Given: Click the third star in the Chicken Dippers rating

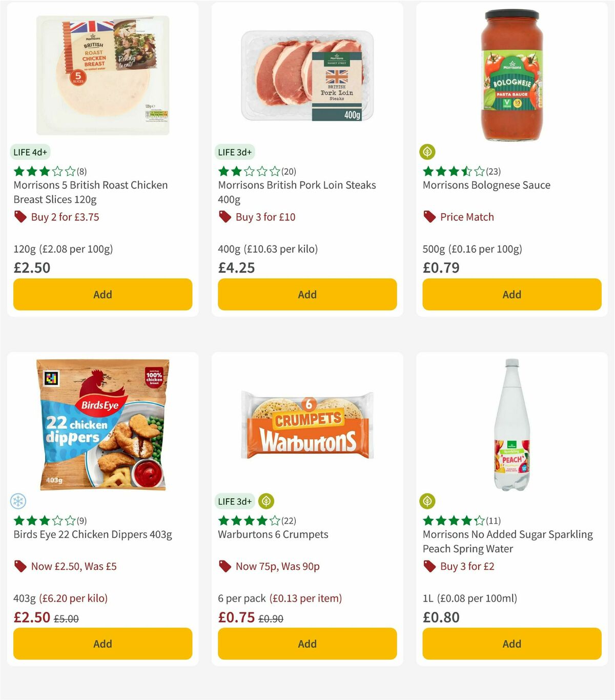Looking at the screenshot, I should 44,520.
